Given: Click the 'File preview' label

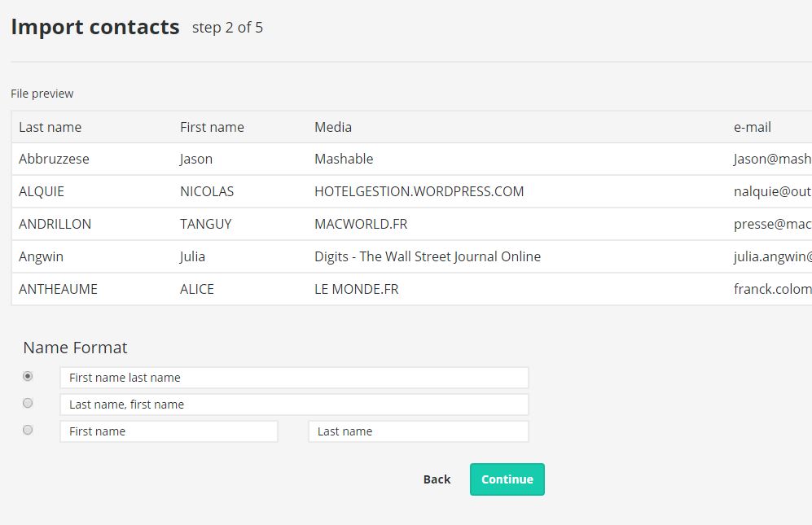Looking at the screenshot, I should pyautogui.click(x=42, y=94).
